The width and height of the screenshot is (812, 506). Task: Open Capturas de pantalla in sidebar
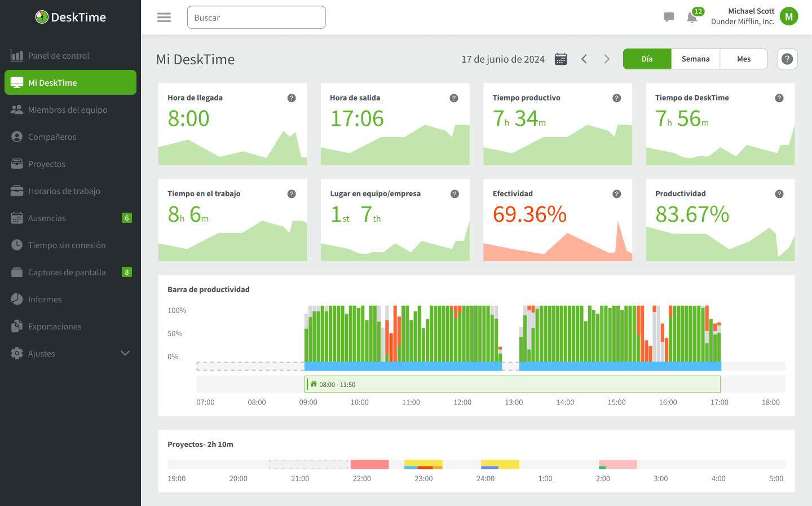coord(67,272)
